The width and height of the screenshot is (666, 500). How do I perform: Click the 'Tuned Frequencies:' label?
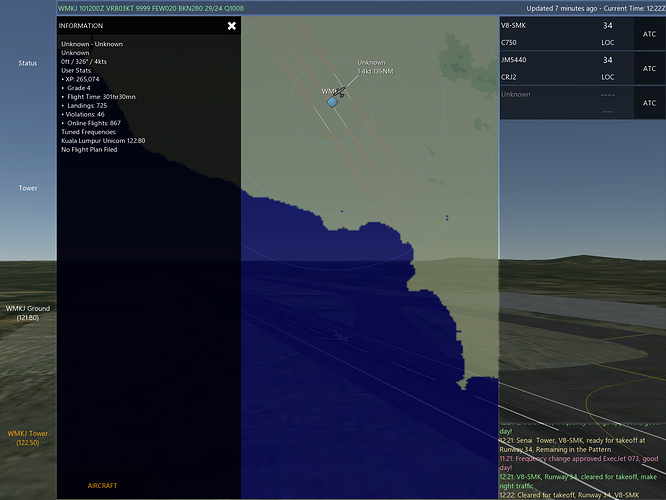[89, 132]
